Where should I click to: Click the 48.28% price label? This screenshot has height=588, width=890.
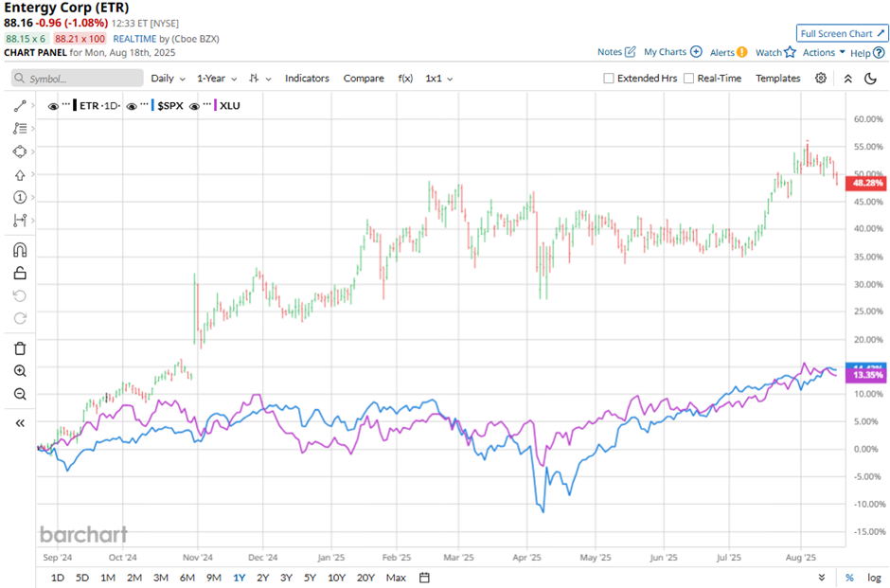[867, 183]
